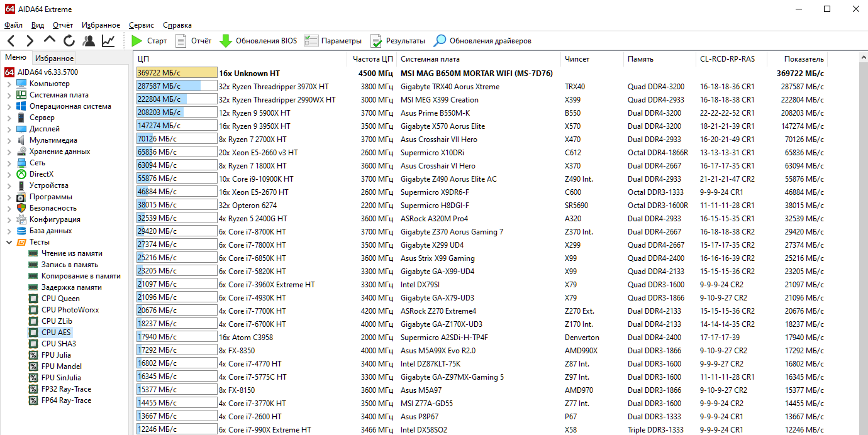Open the Файл menu

coord(13,25)
